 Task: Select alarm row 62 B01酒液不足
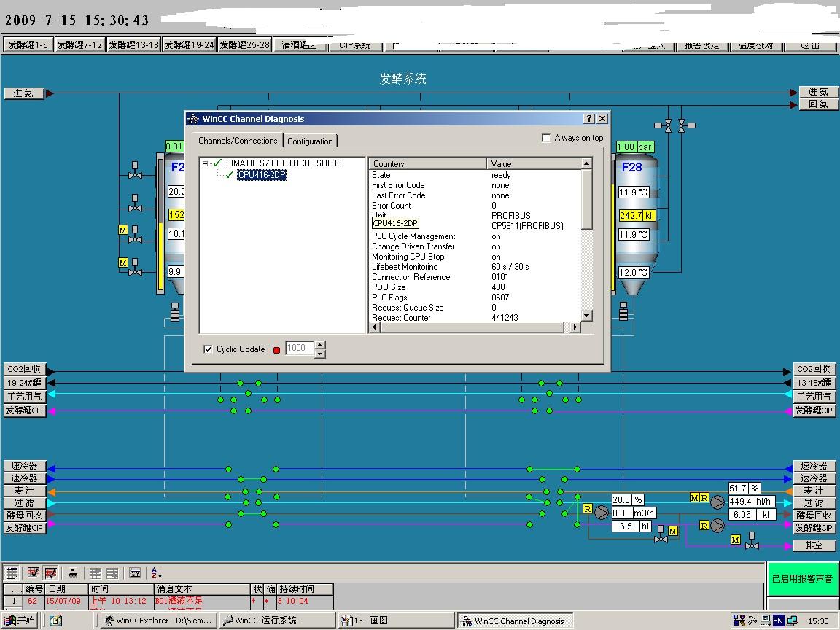tap(168, 601)
